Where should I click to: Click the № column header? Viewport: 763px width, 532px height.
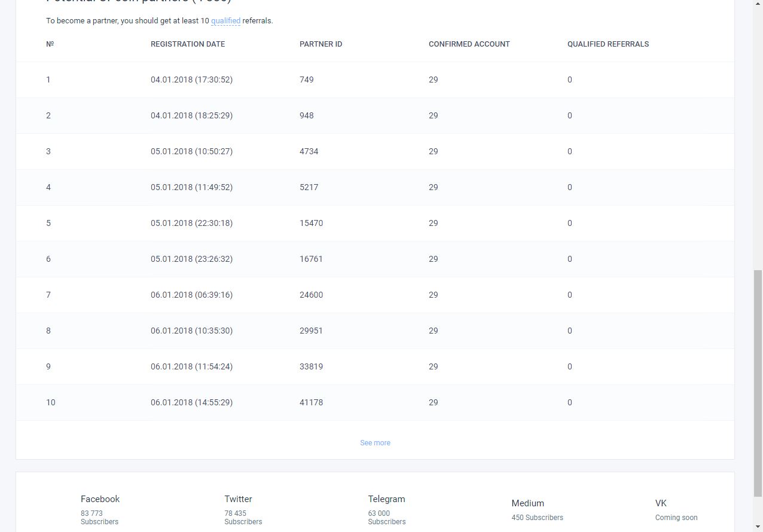coord(50,44)
